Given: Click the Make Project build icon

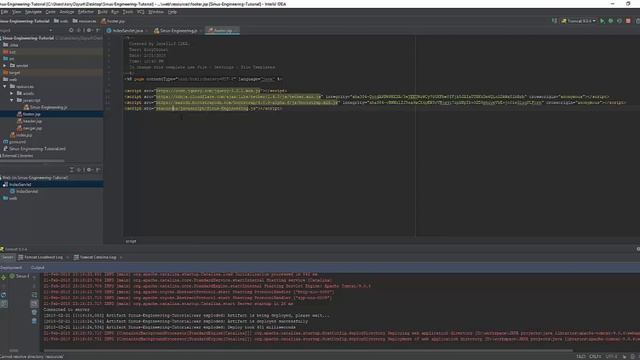Looking at the screenshot, I should (554, 21).
